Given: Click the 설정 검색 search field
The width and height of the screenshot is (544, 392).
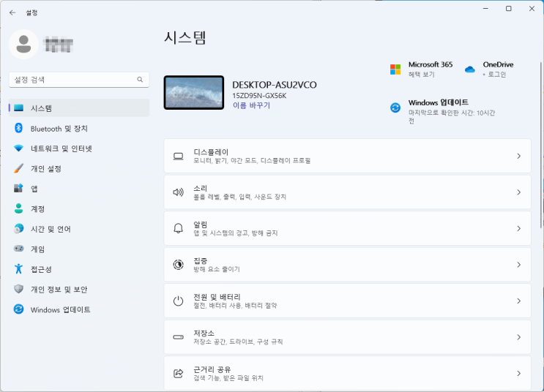Looking at the screenshot, I should (79, 80).
